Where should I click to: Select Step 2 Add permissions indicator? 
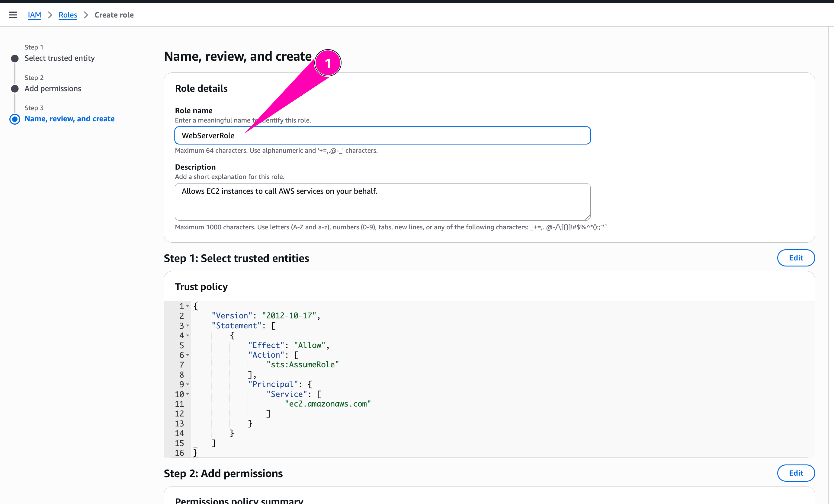15,89
